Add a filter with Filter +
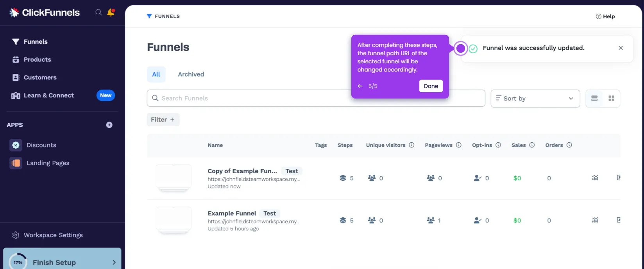Image resolution: width=644 pixels, height=269 pixels. [163, 120]
